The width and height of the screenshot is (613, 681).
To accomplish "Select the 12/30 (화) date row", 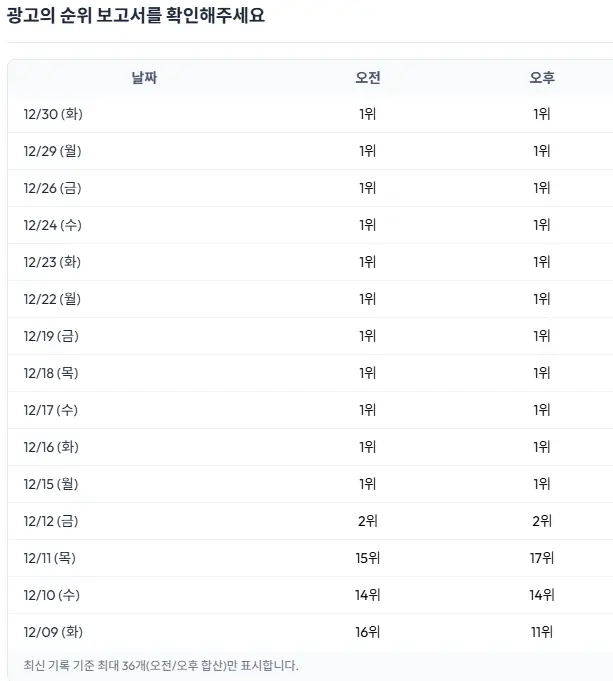I will click(x=53, y=114).
